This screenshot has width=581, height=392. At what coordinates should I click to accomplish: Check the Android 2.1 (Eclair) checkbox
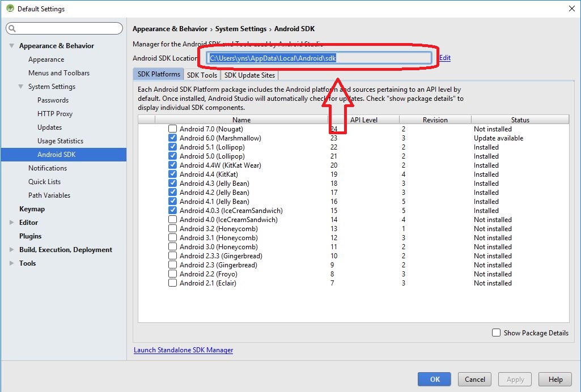pyautogui.click(x=172, y=283)
